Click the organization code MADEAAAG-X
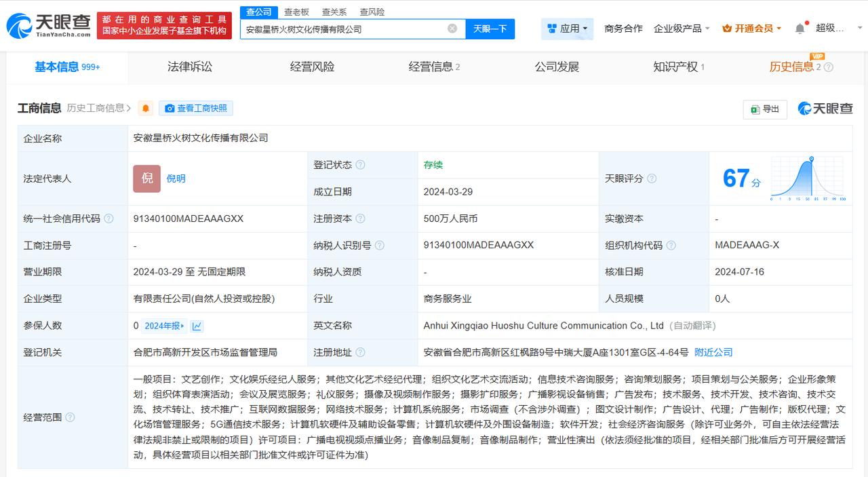Viewport: 868px width, 477px height. tap(747, 245)
